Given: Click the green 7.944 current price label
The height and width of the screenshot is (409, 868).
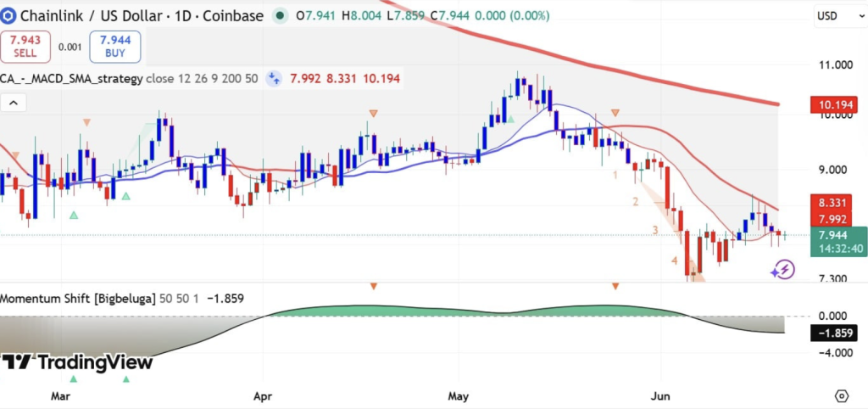Looking at the screenshot, I should (x=834, y=236).
